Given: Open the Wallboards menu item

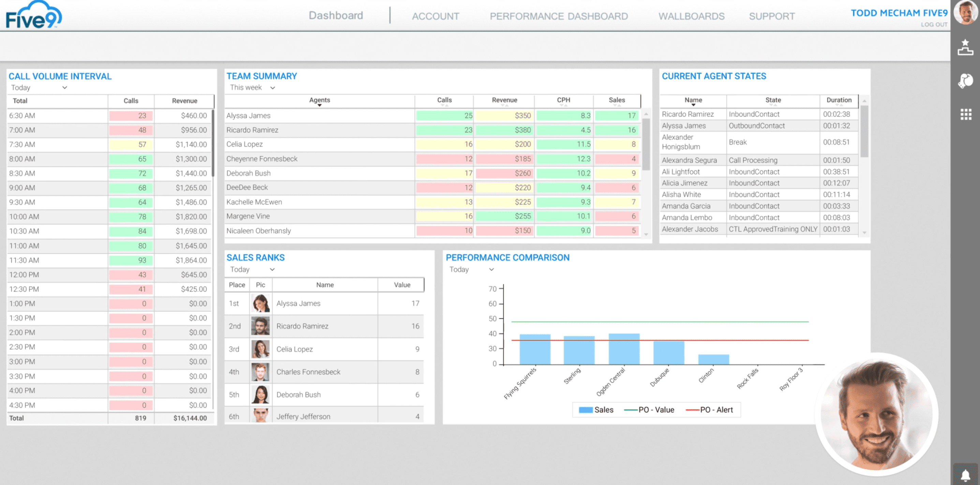Looking at the screenshot, I should 691,16.
